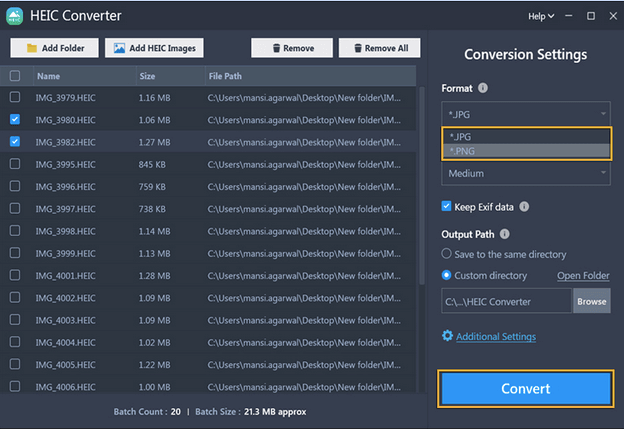Click the output directory path field
The image size is (624, 429).
[x=506, y=301]
